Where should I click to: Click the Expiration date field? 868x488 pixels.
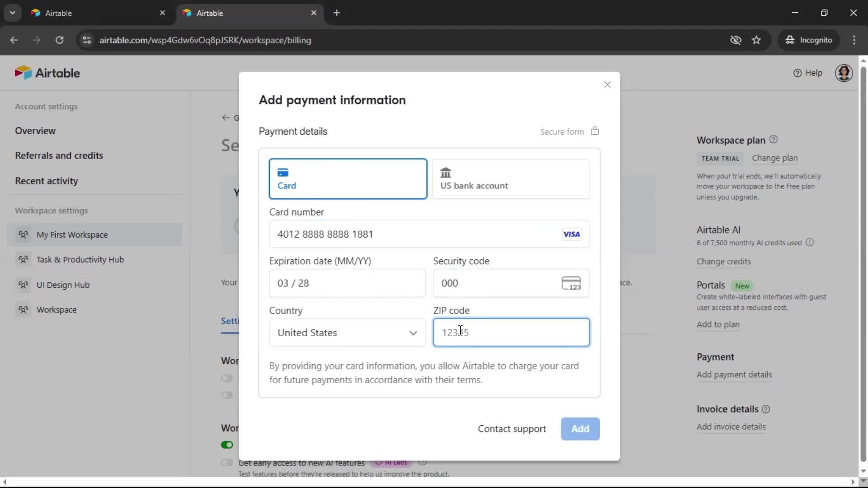click(x=347, y=283)
